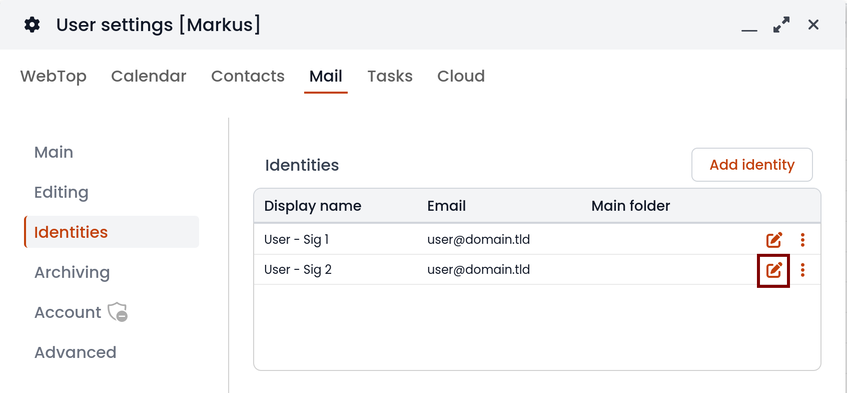Open the Cloud tab
This screenshot has width=847, height=393.
pyautogui.click(x=461, y=76)
